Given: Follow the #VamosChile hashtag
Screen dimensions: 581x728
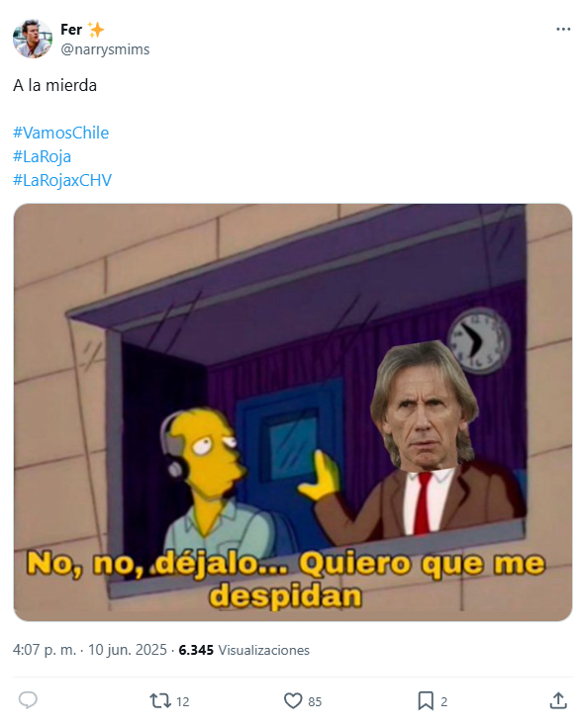Looking at the screenshot, I should point(60,133).
